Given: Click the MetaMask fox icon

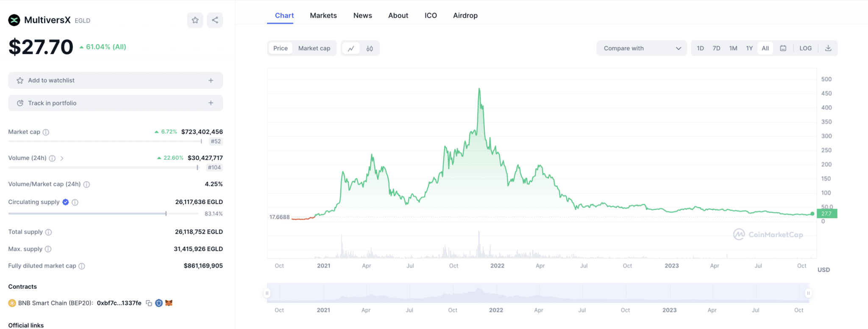Looking at the screenshot, I should [169, 303].
